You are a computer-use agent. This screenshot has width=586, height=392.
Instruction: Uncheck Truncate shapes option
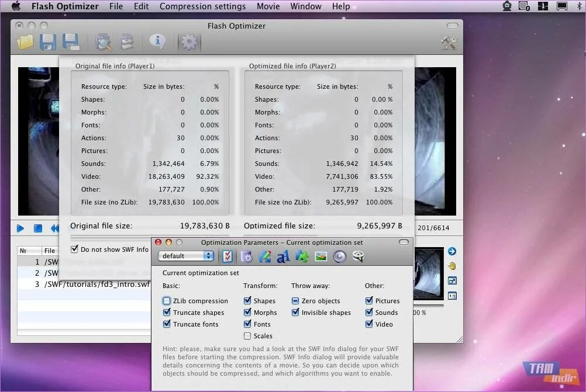[x=167, y=312]
